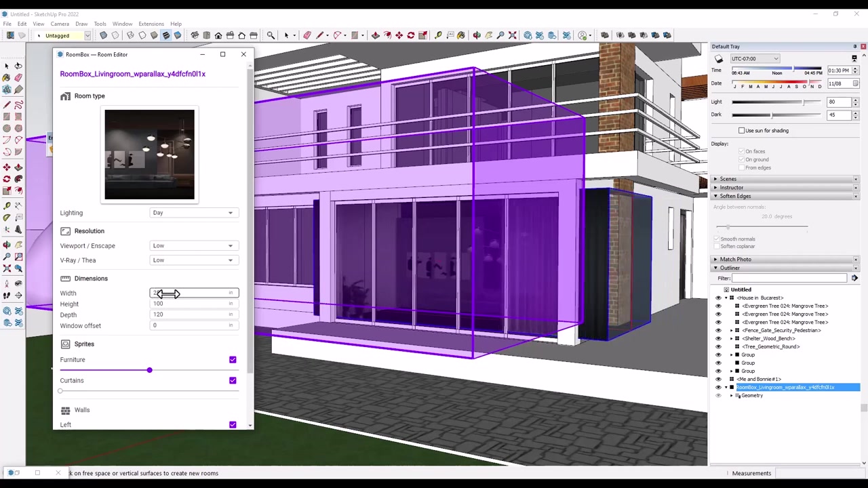Open the Lighting dropdown in RoomBox
This screenshot has width=868, height=488.
[x=193, y=212]
